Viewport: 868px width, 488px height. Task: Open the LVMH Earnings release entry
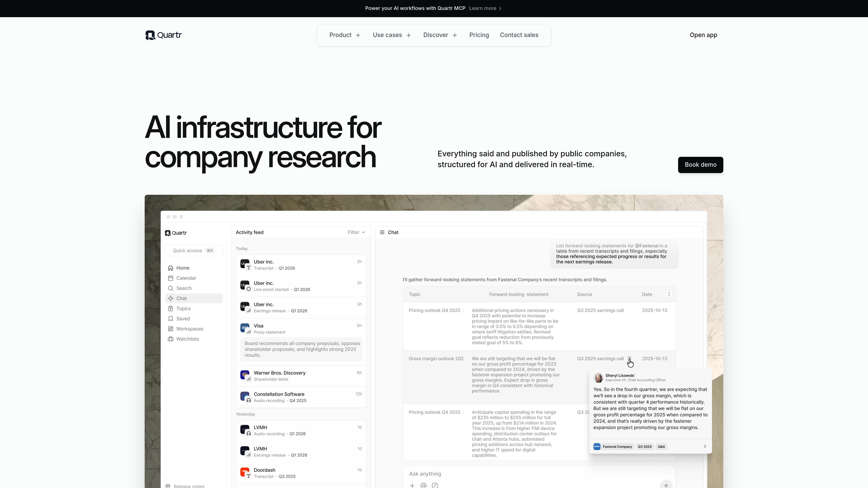[301, 452]
